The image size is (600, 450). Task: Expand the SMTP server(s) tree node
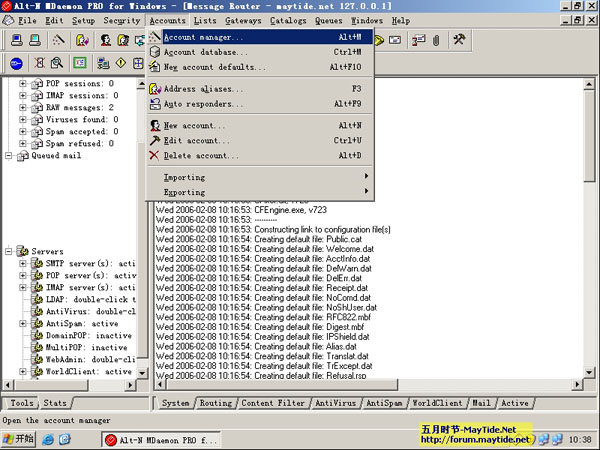tap(23, 264)
